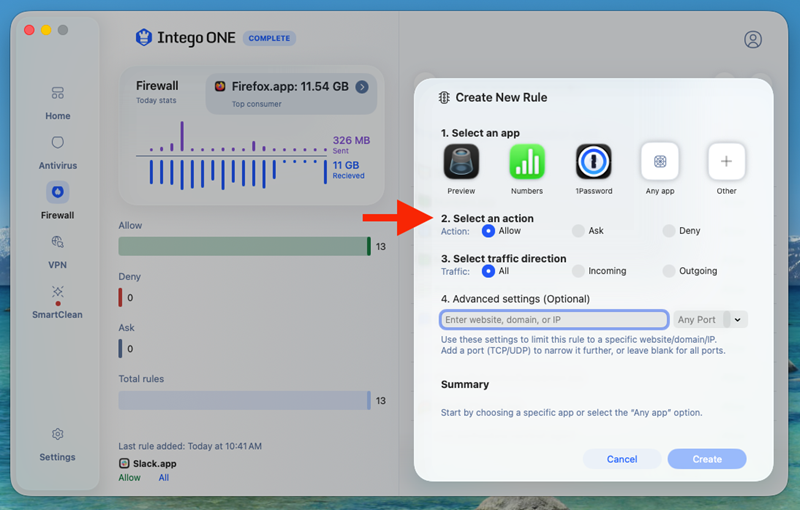The width and height of the screenshot is (800, 510).
Task: Open the Any Port dropdown
Action: pos(710,320)
